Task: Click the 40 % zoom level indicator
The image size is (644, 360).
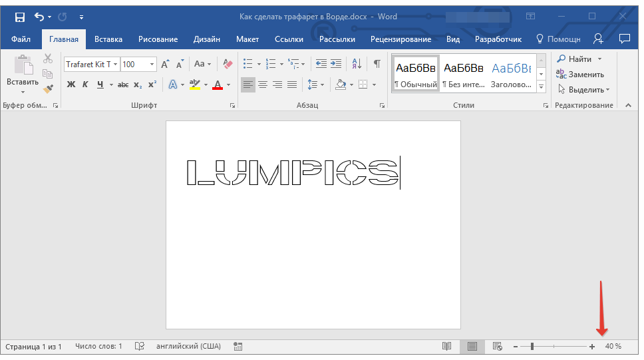Action: (x=613, y=346)
